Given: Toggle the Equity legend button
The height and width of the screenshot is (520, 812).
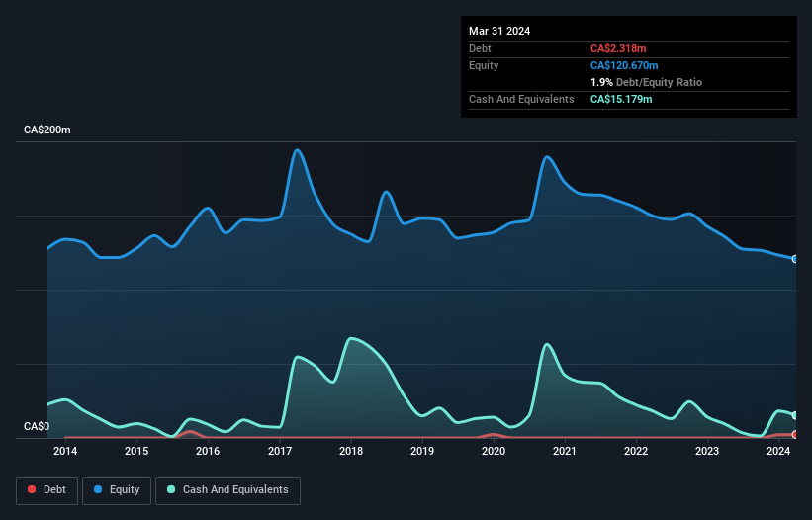Looking at the screenshot, I should (117, 490).
